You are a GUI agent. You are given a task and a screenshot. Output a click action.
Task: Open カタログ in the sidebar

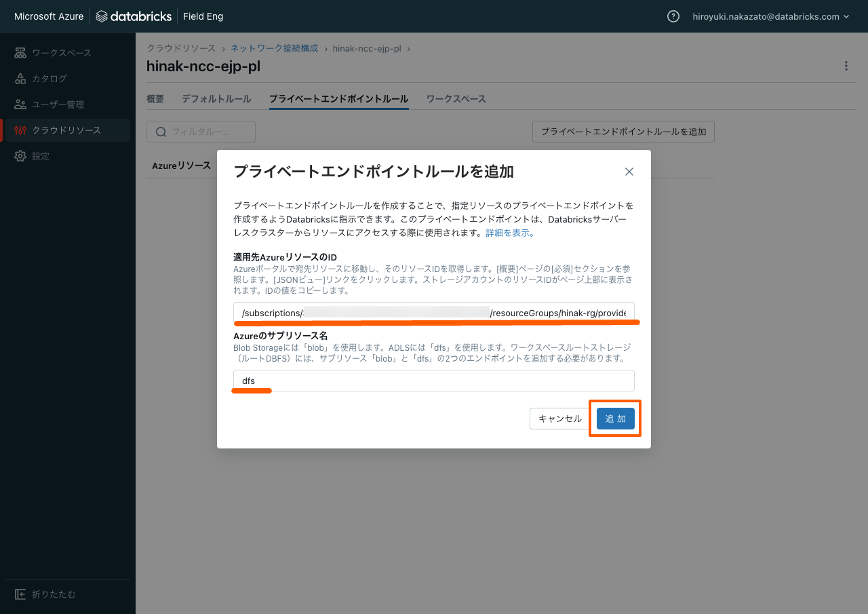pos(50,79)
